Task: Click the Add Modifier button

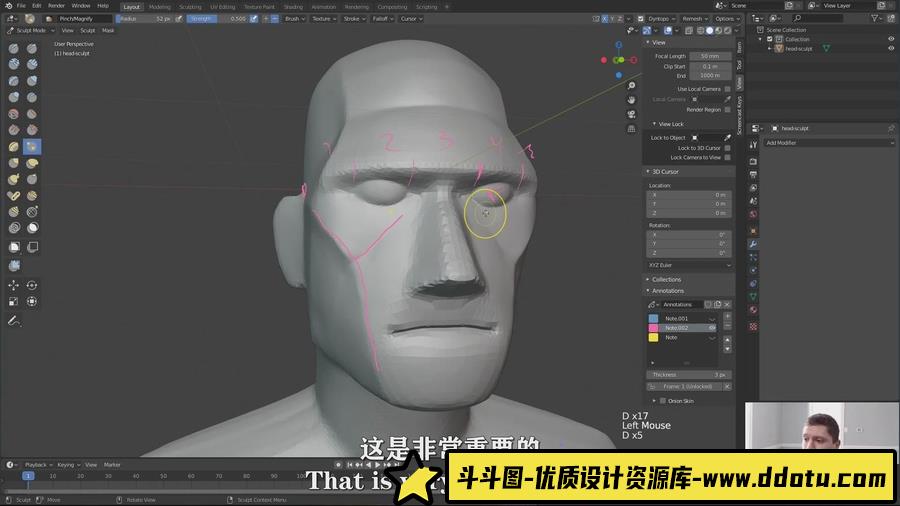Action: click(828, 143)
